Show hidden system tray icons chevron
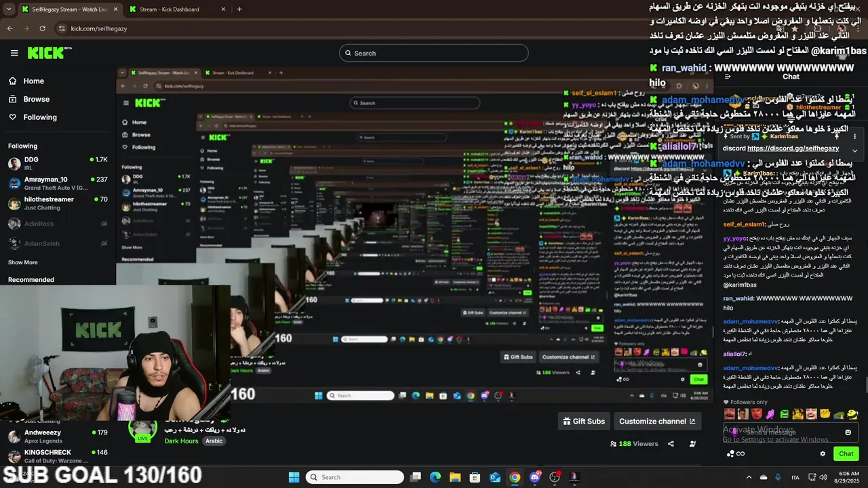The height and width of the screenshot is (488, 868). (748, 477)
